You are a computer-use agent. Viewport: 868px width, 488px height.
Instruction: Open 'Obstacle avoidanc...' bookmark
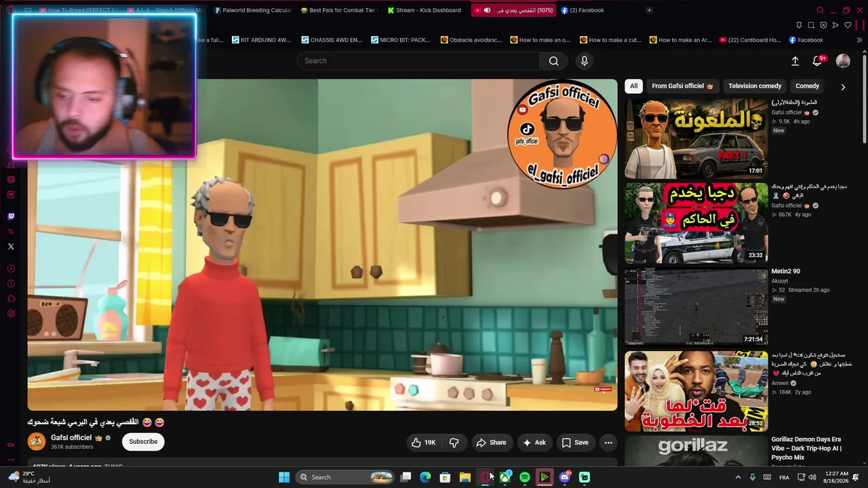[470, 40]
